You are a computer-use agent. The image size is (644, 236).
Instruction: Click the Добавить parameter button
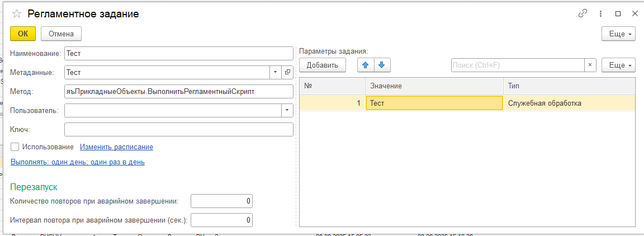tap(322, 65)
